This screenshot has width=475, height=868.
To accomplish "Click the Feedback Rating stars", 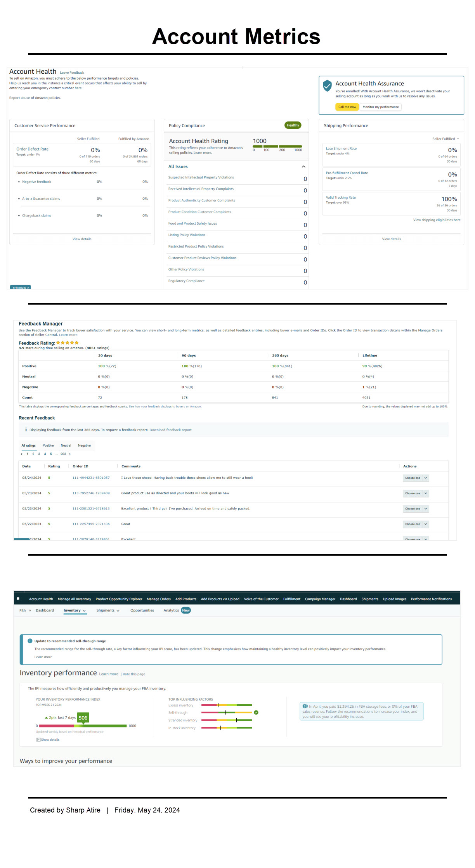I will click(68, 343).
